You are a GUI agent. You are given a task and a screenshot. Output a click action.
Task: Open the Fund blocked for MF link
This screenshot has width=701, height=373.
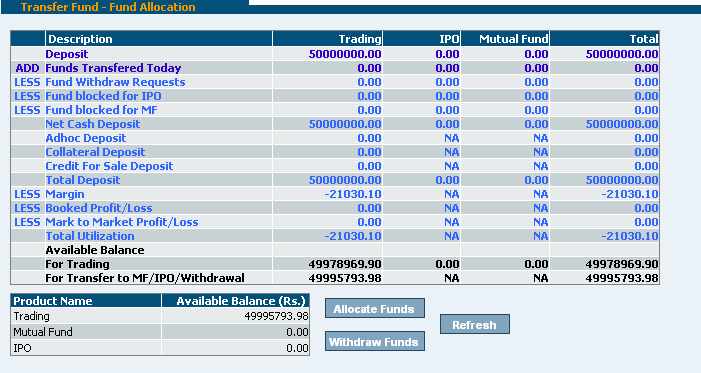click(101, 110)
